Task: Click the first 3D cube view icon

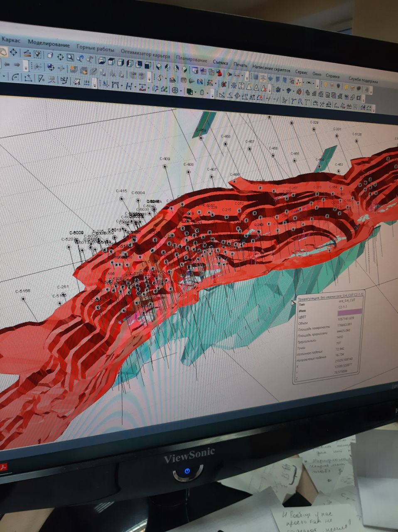Action: 101,61
